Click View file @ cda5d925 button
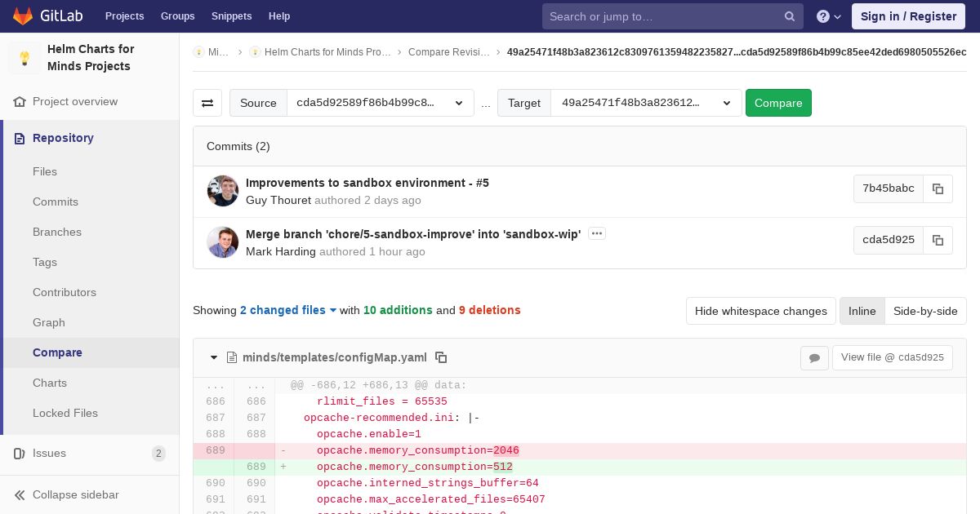980x514 pixels. tap(893, 357)
